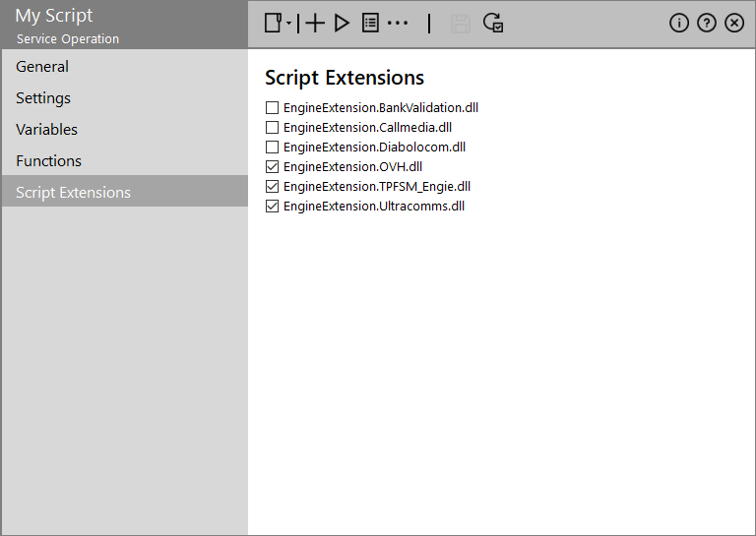This screenshot has height=536, width=756.
Task: Select the Script Extensions section
Action: point(124,192)
